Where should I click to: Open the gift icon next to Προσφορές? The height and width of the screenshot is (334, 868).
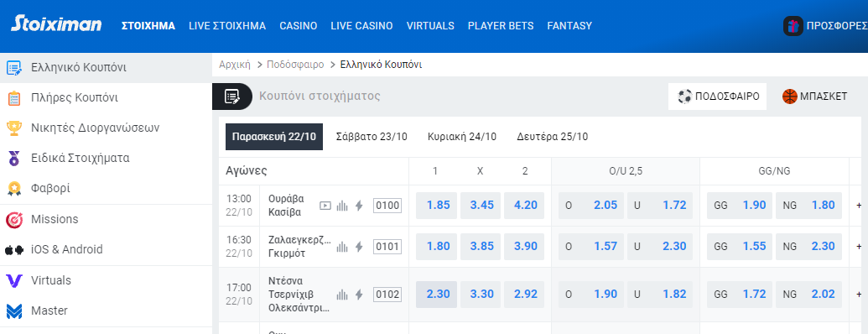click(x=793, y=26)
